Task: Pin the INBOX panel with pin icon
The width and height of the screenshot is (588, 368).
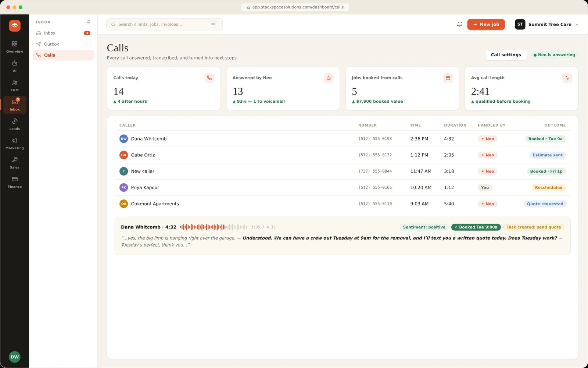Action: point(89,22)
